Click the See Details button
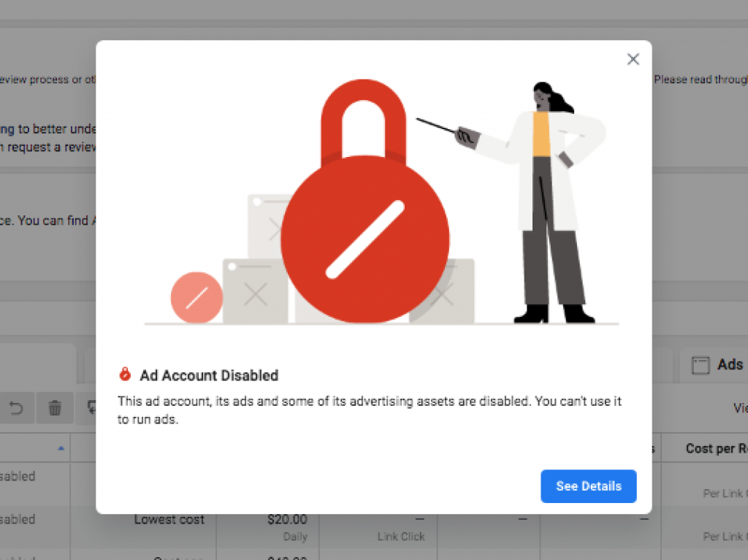The image size is (748, 560). [x=588, y=486]
